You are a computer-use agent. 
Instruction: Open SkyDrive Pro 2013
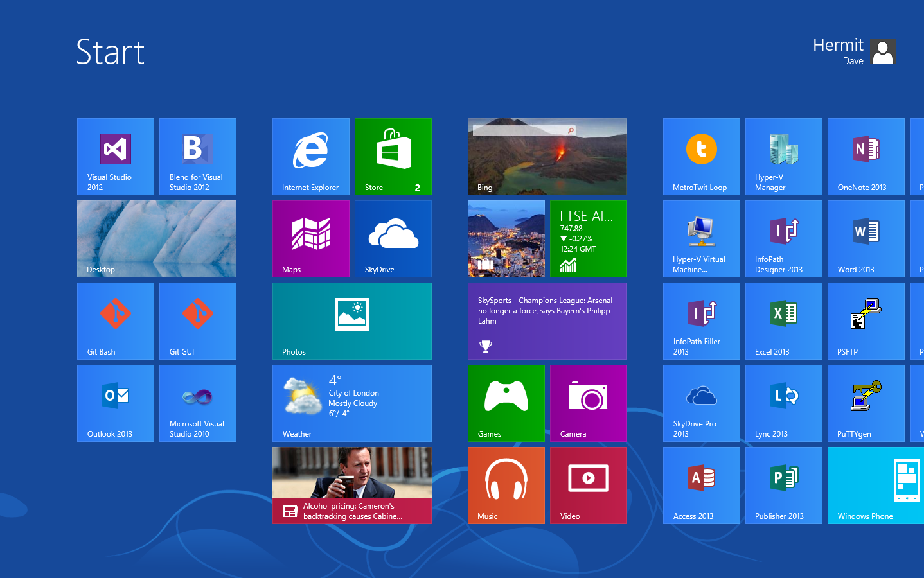(702, 403)
